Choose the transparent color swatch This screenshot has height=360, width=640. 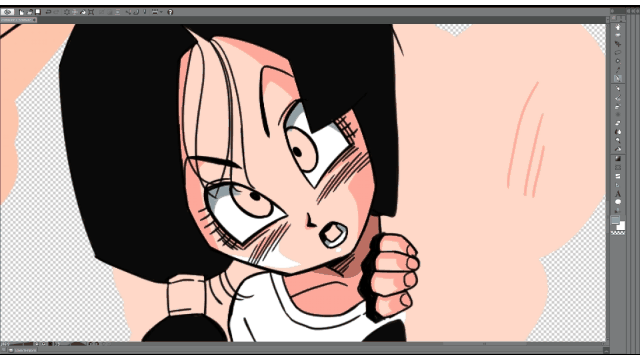point(618,233)
